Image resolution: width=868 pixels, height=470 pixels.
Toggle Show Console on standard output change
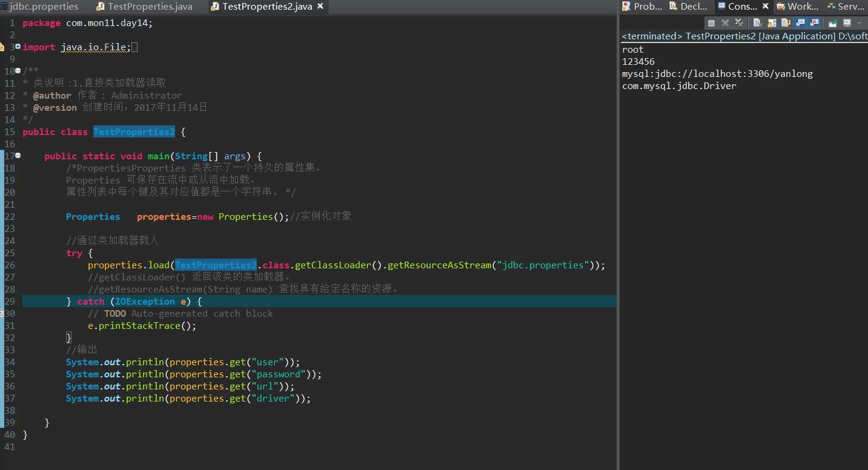[x=801, y=23]
